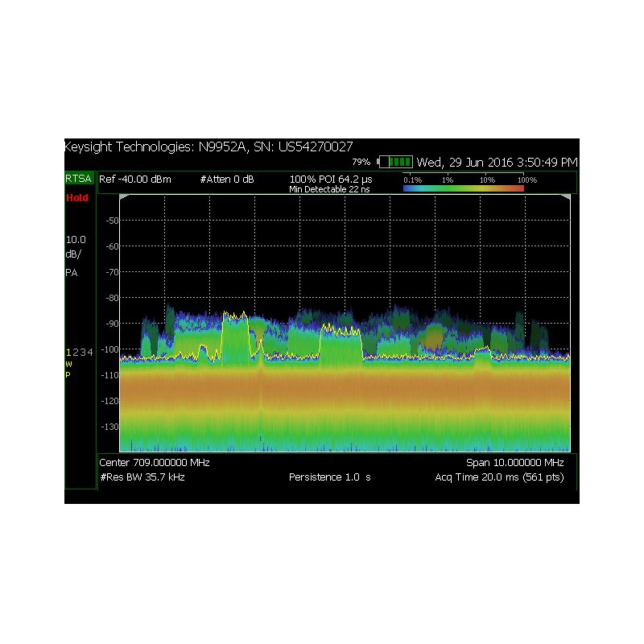Select trace number 3
644x644 pixels.
(x=83, y=353)
